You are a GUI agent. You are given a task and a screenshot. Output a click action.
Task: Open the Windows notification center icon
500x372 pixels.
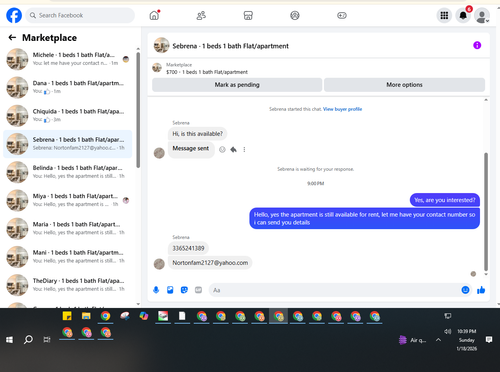point(489,340)
